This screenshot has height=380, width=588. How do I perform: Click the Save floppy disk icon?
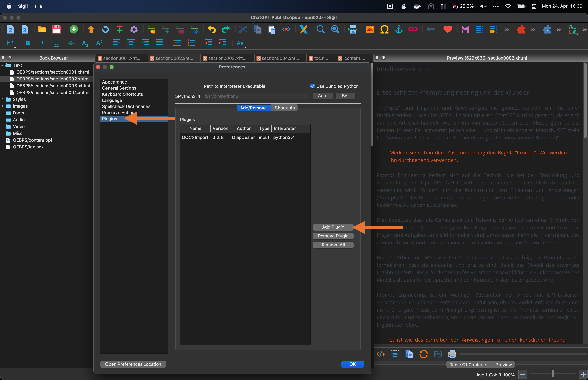click(x=56, y=29)
